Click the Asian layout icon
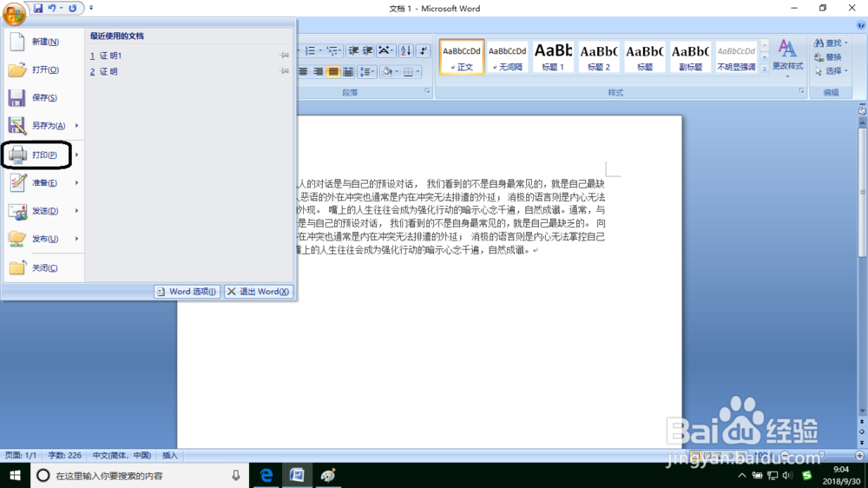This screenshot has width=868, height=488. pyautogui.click(x=385, y=51)
